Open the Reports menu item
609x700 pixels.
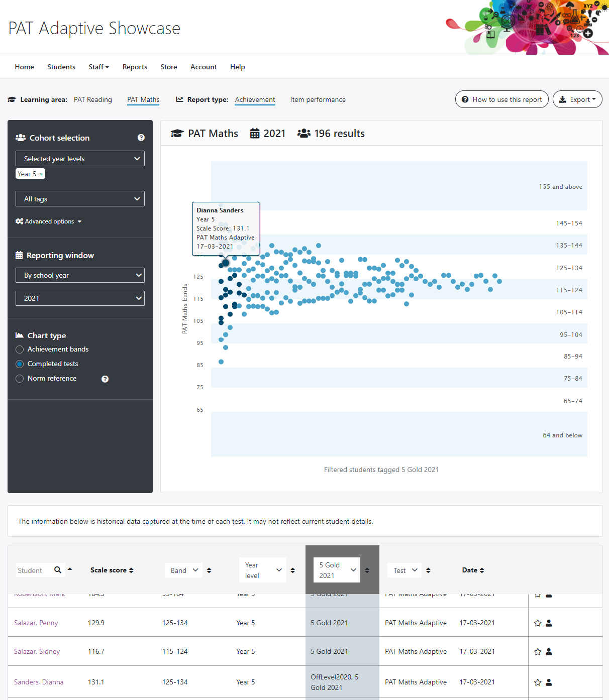pos(135,67)
